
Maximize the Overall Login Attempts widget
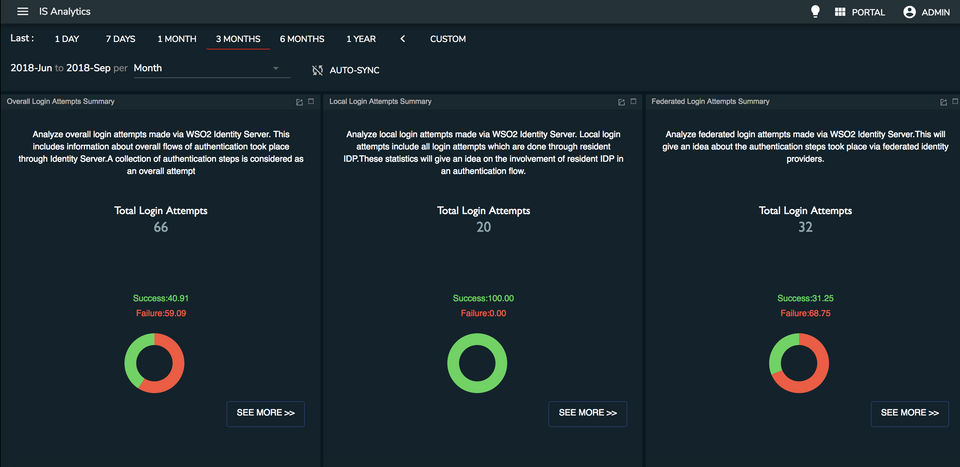311,102
